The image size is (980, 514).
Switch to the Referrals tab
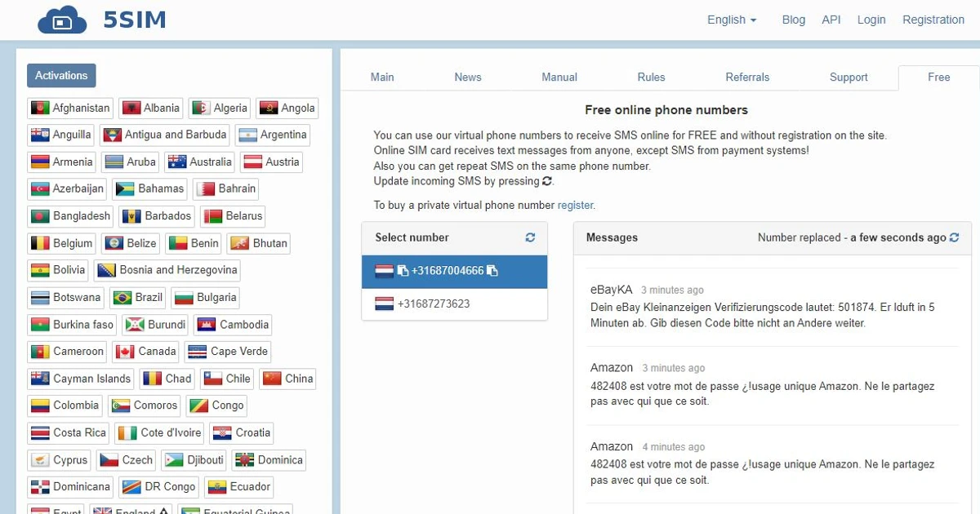[747, 77]
